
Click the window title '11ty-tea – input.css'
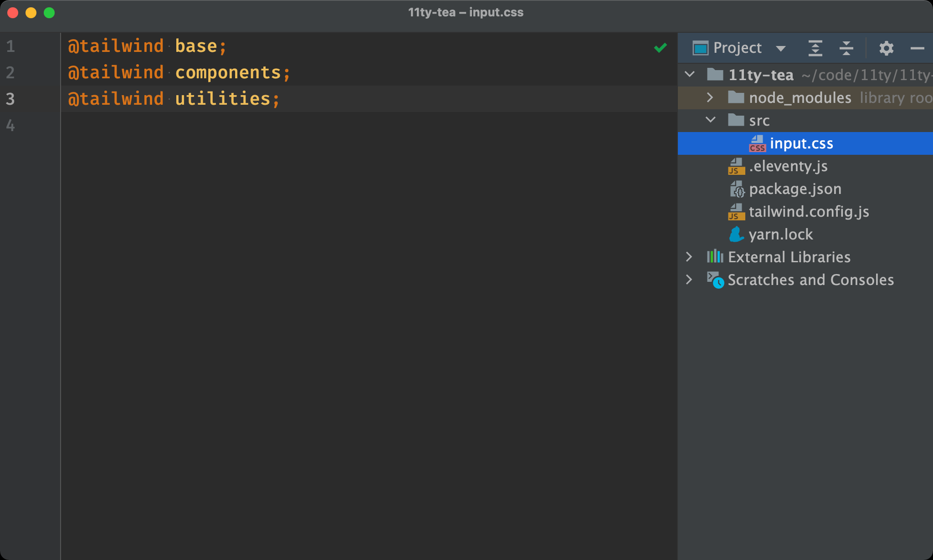coord(466,12)
